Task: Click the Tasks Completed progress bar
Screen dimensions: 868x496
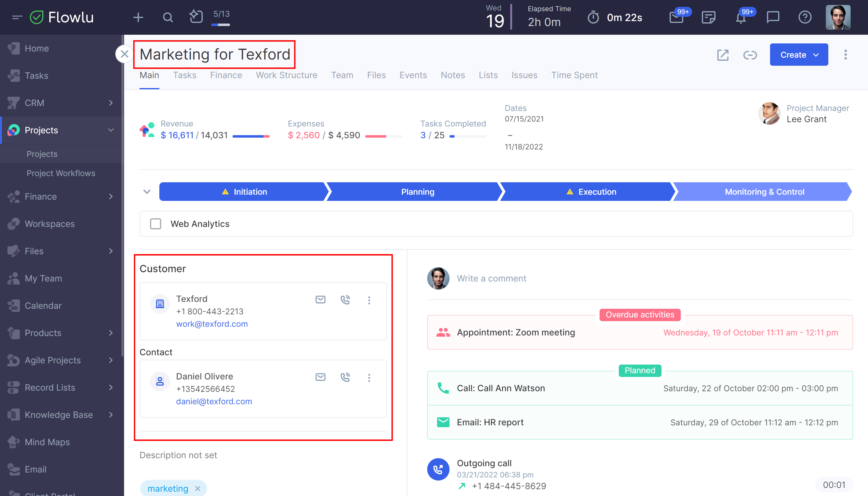Action: click(x=468, y=136)
